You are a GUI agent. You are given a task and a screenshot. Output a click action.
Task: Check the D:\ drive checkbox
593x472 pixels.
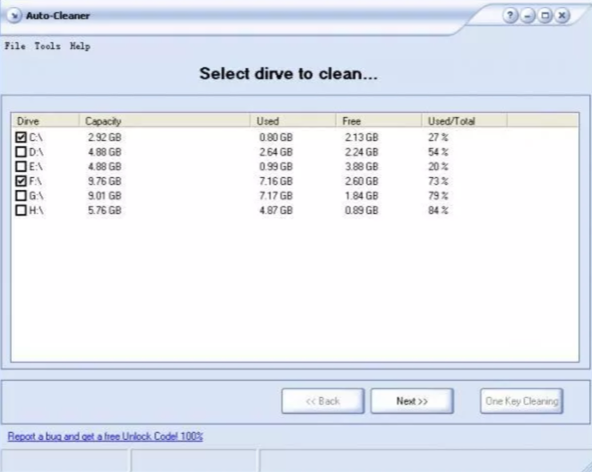click(x=21, y=152)
